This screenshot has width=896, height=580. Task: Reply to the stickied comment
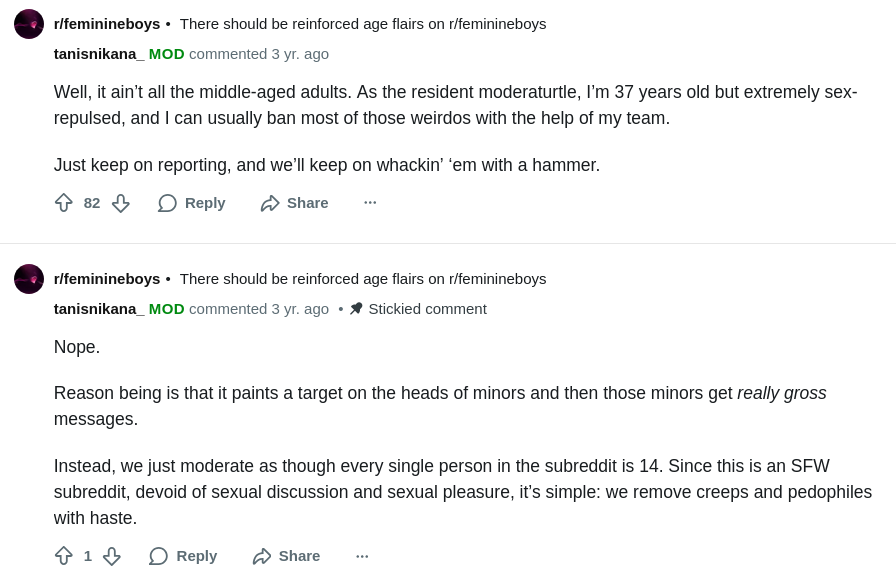tap(184, 556)
